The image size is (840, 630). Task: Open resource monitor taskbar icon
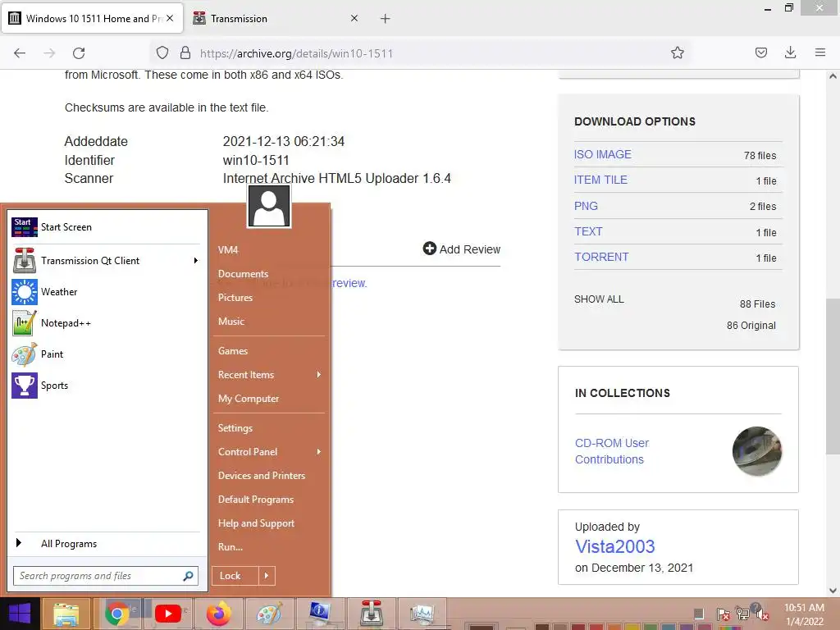pos(422,614)
